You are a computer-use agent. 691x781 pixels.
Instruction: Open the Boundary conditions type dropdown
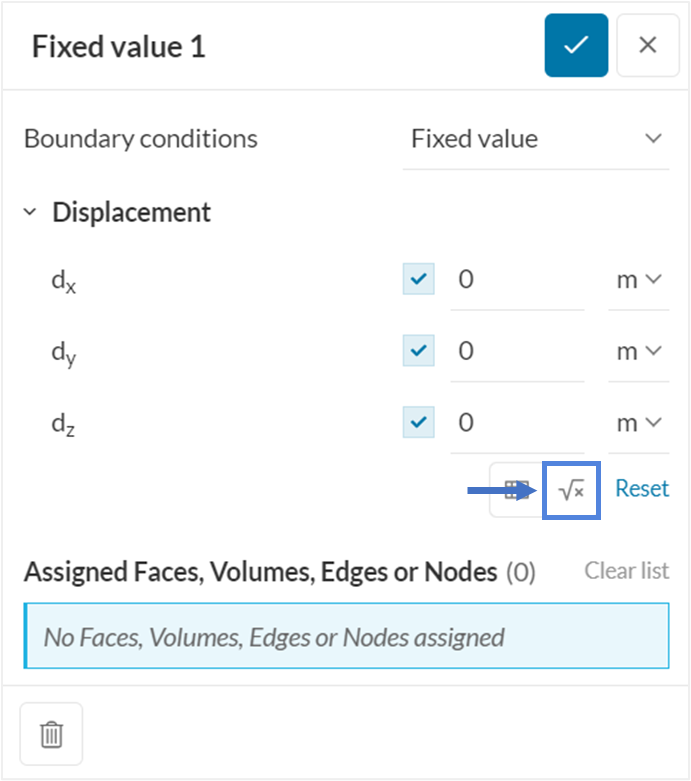(536, 139)
